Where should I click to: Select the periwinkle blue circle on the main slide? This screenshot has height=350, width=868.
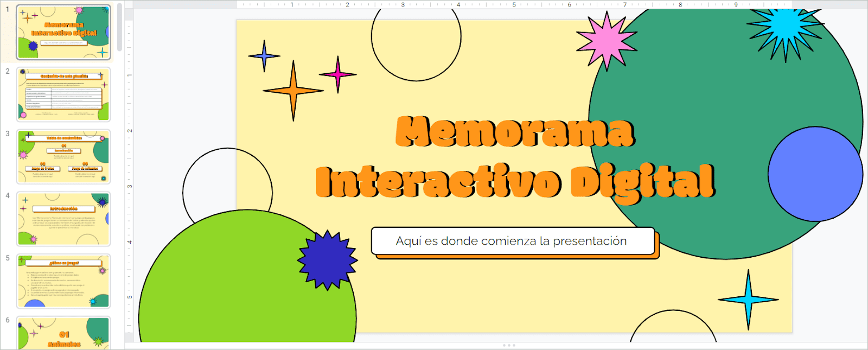[x=815, y=174]
